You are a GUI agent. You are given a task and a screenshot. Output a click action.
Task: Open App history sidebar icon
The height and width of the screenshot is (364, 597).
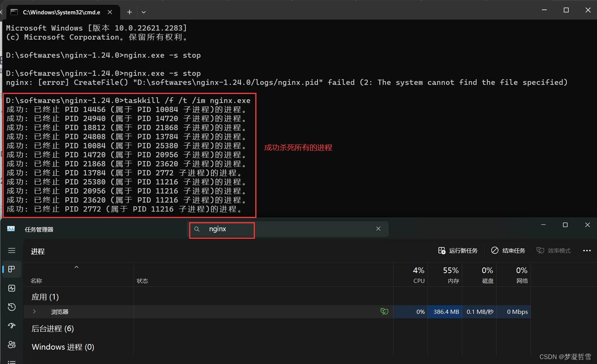[12, 307]
